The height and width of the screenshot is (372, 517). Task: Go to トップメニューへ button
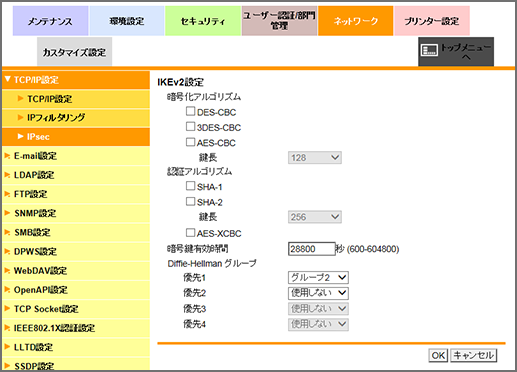pyautogui.click(x=456, y=52)
